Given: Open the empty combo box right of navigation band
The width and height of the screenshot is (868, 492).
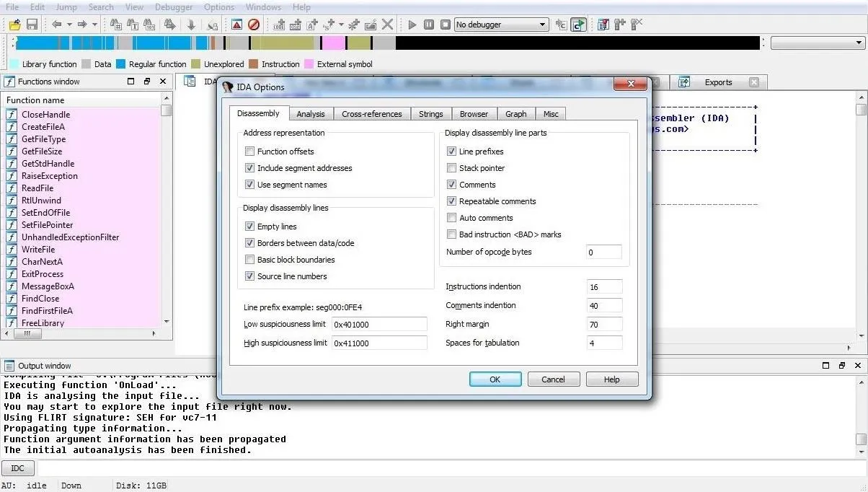Looking at the screenshot, I should click(817, 43).
